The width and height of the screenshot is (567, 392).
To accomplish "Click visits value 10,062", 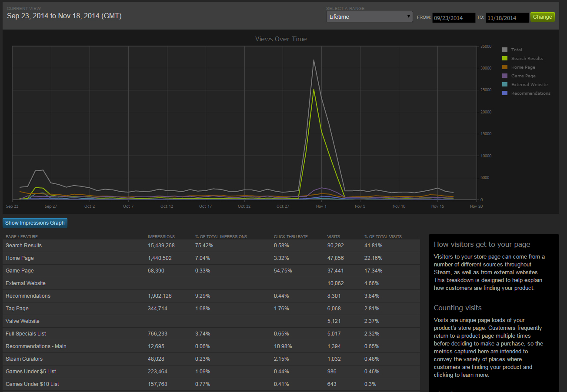I will [x=336, y=283].
